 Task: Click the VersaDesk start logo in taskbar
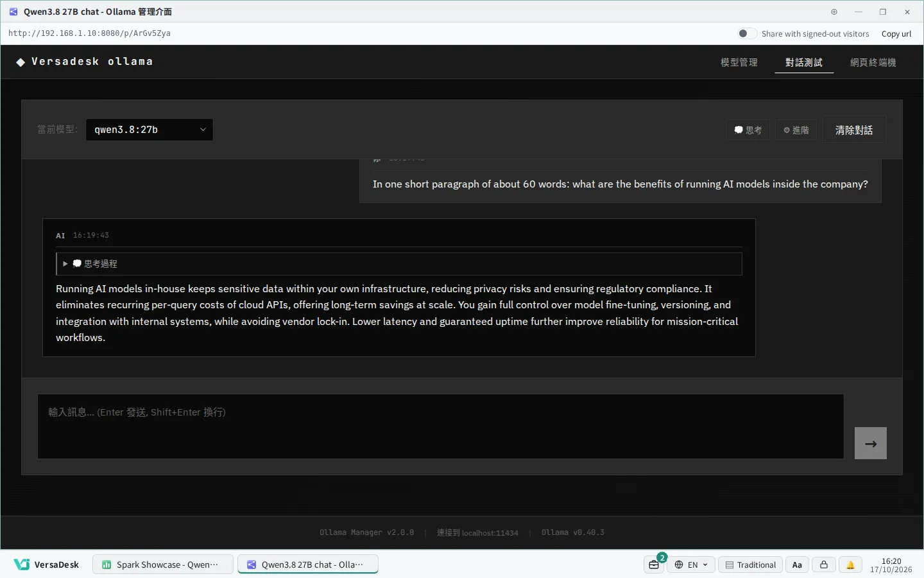(47, 565)
